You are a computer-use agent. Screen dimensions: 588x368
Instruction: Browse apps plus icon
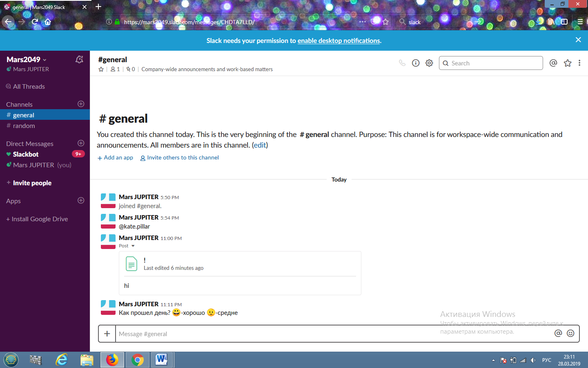point(81,200)
